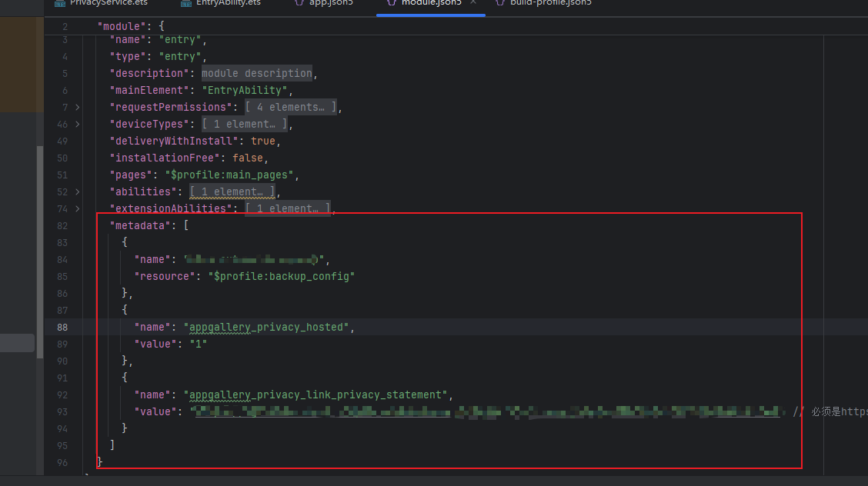
Task: Click the folded "4 elements…" placeholder
Action: tap(291, 108)
